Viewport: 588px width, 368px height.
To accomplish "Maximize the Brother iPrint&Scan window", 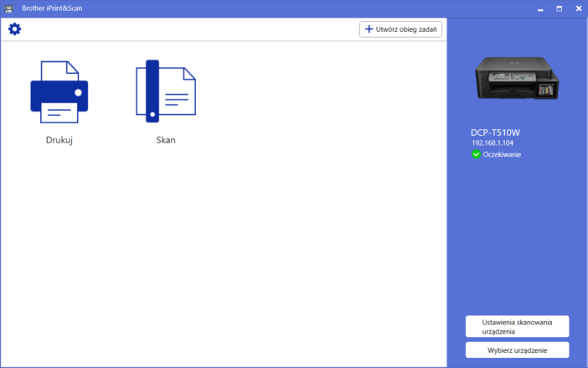I will pos(560,8).
